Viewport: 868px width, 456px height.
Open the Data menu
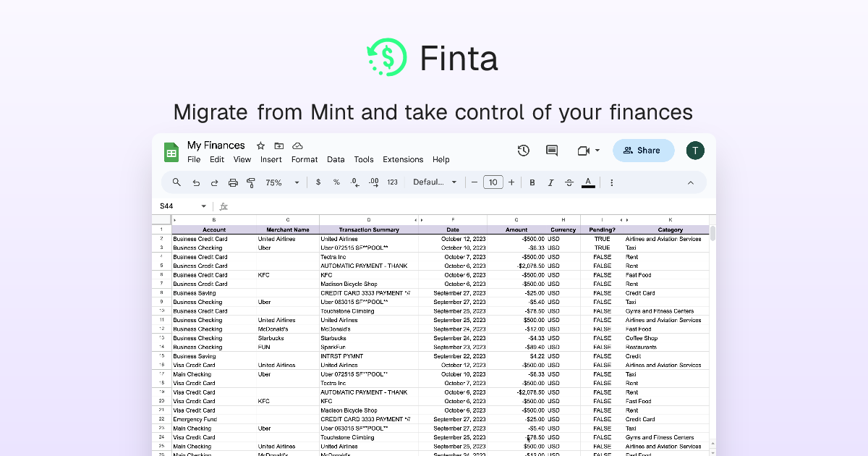[x=336, y=160]
